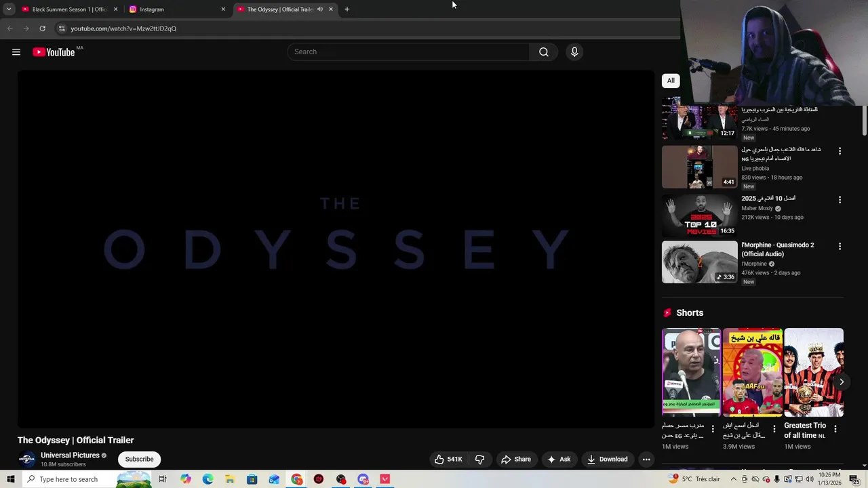Click the video player to pause
The image size is (868, 488).
(336, 249)
